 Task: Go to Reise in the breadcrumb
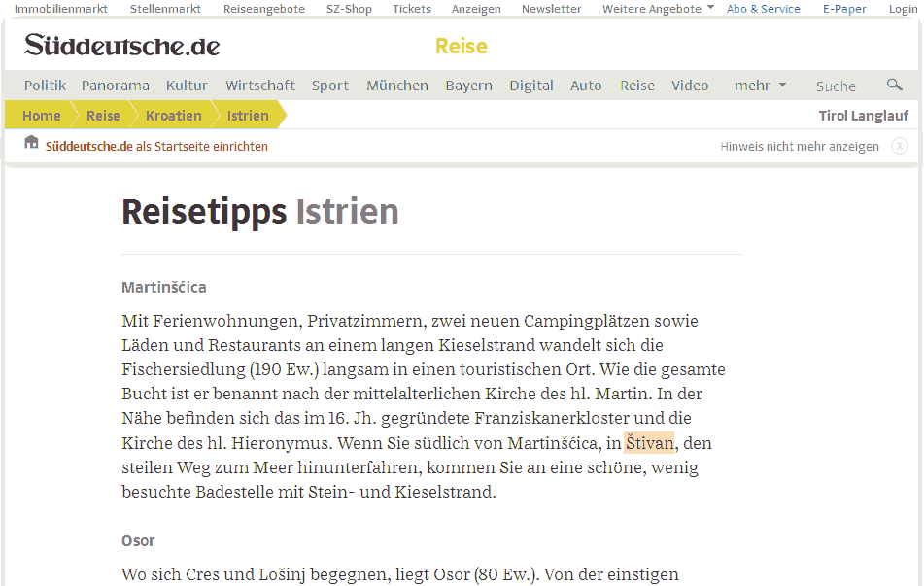(x=103, y=116)
